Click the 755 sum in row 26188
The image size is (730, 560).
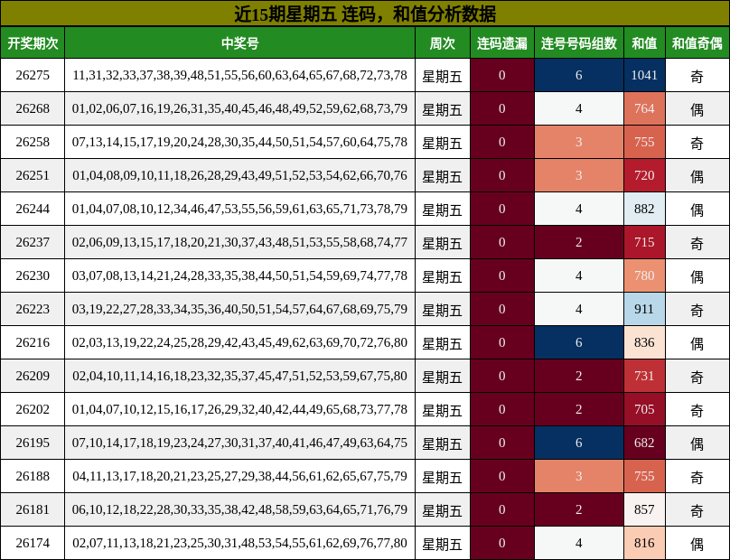point(644,476)
